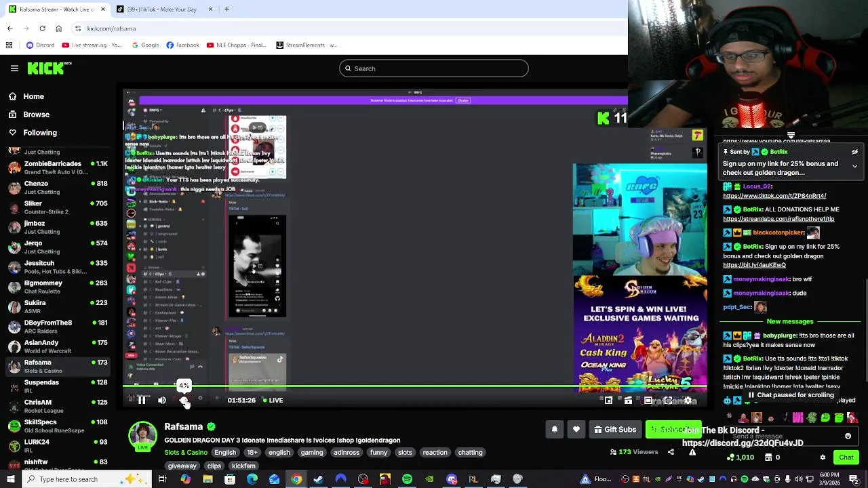Open SkillSpecs channel in sidebar
Image resolution: width=868 pixels, height=488 pixels.
[x=58, y=426]
